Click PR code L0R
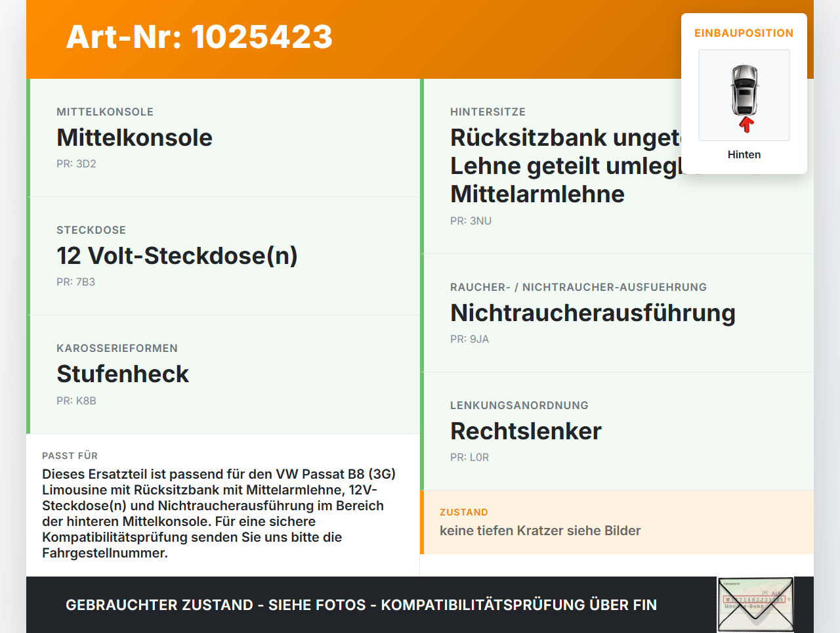840x633 pixels. point(470,457)
